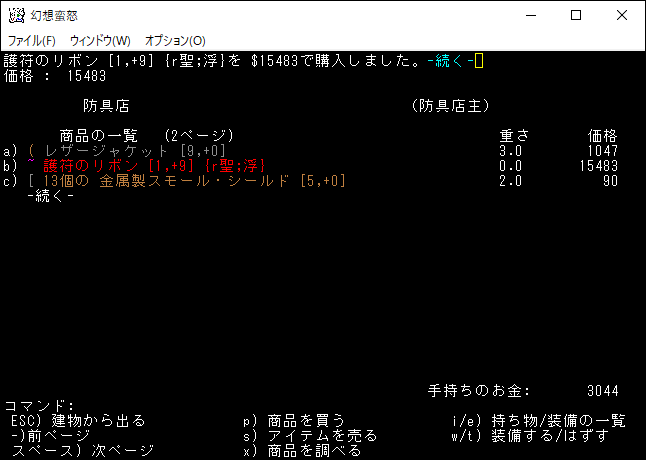This screenshot has width=646, height=460.
Task: Click the i/e) 持ち物/装備の一覧 command
Action: (x=539, y=420)
